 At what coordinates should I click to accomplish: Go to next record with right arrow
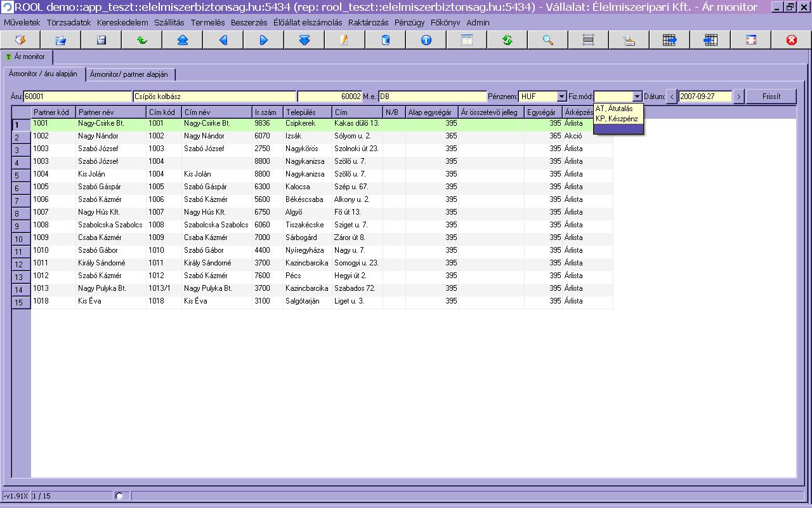pos(264,40)
